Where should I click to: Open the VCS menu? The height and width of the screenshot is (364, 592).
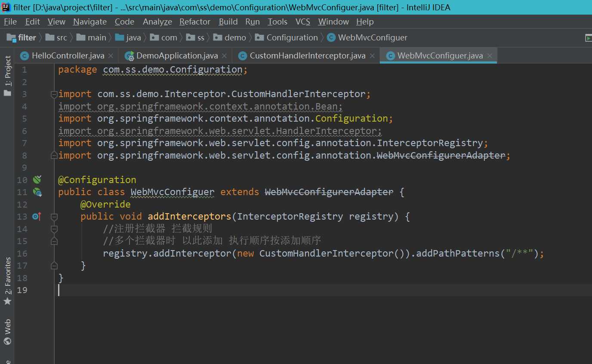pos(303,21)
